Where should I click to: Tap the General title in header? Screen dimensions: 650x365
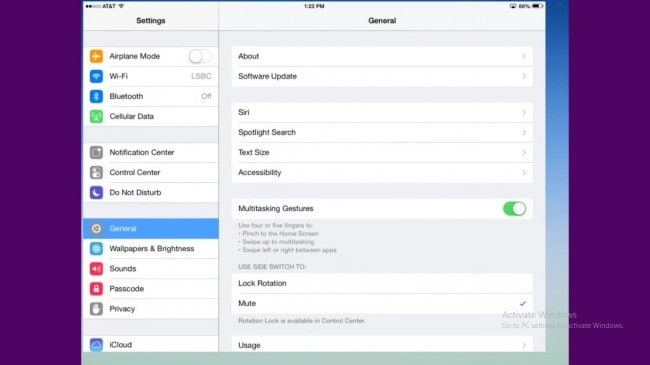(x=382, y=20)
